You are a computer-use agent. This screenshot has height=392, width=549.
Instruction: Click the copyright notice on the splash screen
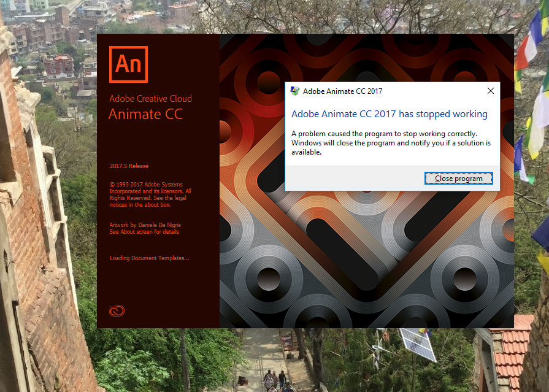point(150,194)
